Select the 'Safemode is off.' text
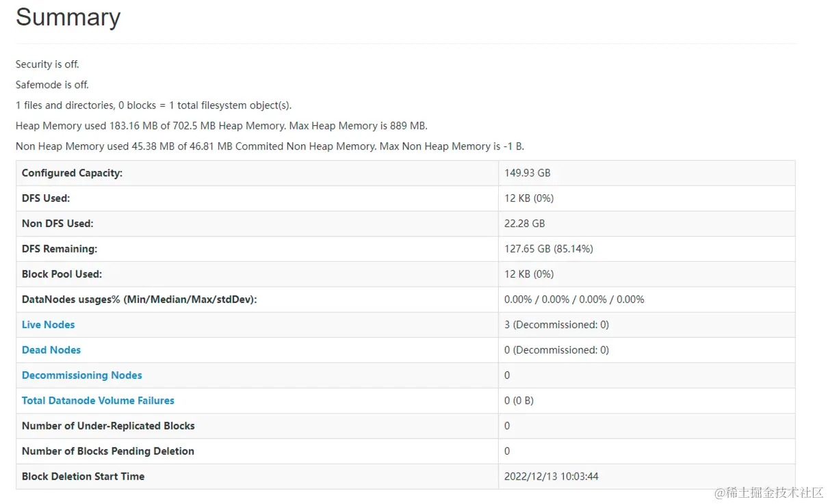This screenshot has height=504, width=828. tap(52, 85)
